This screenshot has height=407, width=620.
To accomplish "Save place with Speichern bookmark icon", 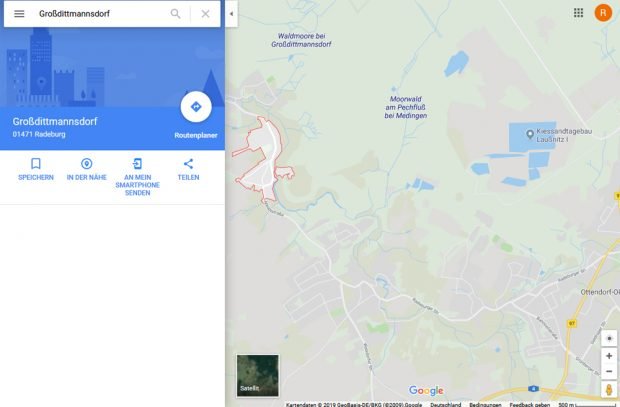I will click(x=36, y=163).
